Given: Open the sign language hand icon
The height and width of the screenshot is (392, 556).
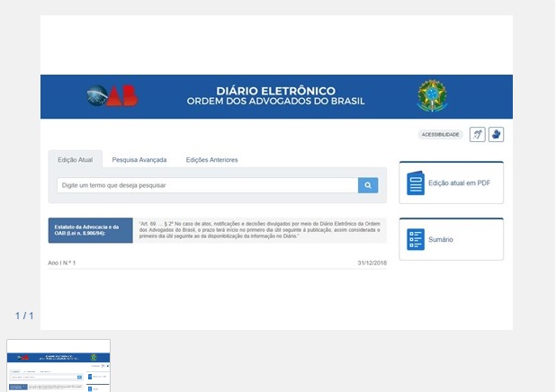Looking at the screenshot, I should (x=496, y=134).
